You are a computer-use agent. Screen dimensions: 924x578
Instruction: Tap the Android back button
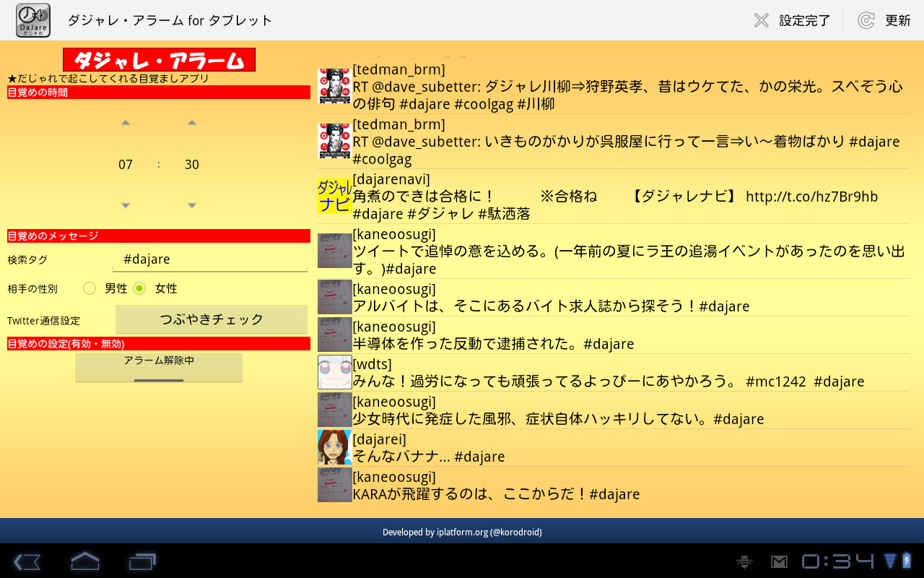(27, 561)
